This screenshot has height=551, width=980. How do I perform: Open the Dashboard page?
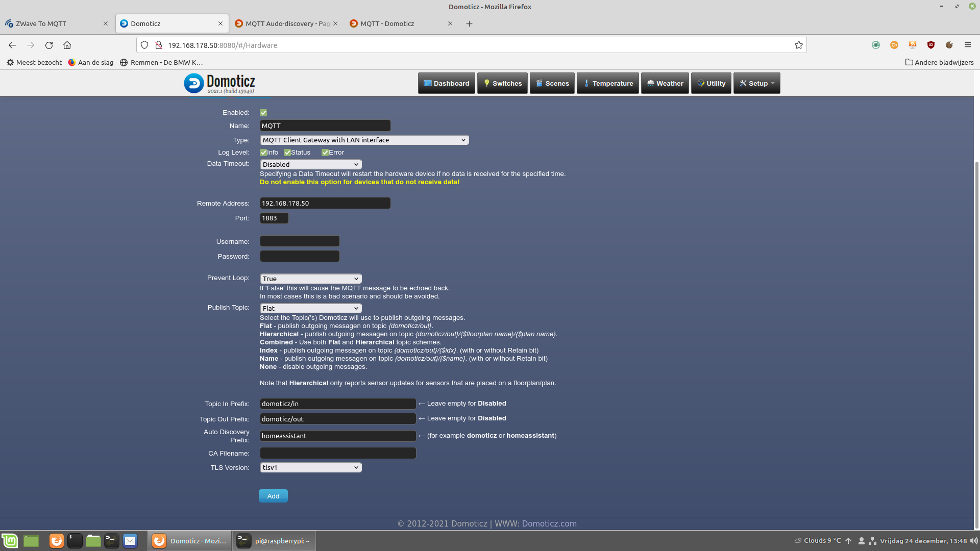tap(447, 83)
